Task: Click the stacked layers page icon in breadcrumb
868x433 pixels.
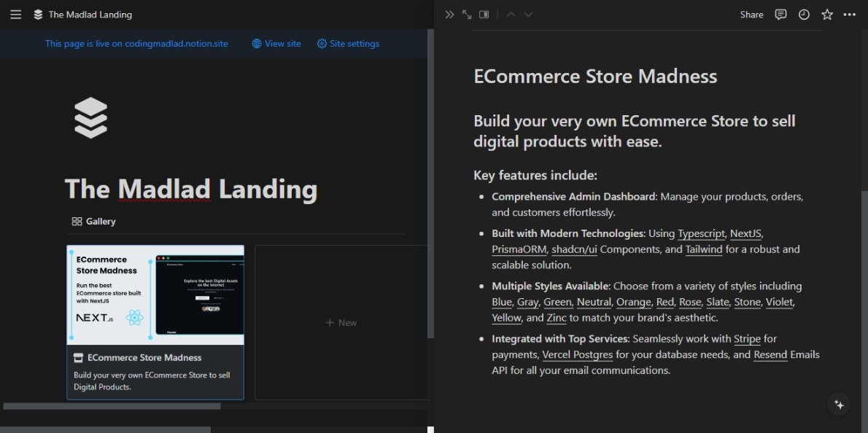Action: (38, 15)
